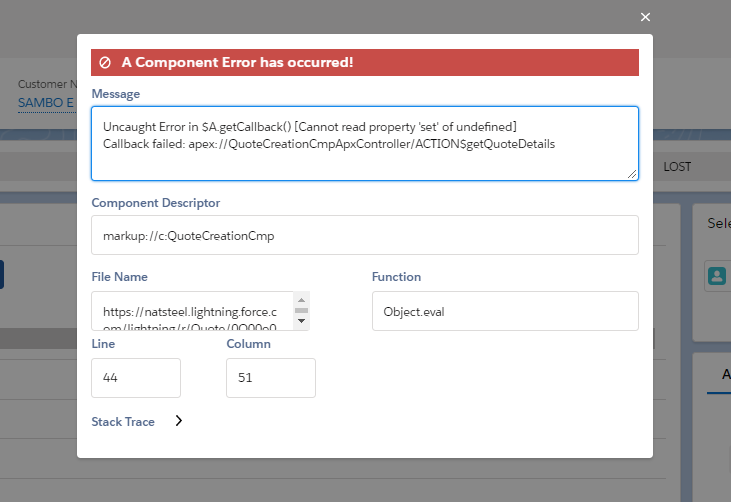Click the Line number field
Viewport: 731px width, 502px height.
click(x=136, y=378)
